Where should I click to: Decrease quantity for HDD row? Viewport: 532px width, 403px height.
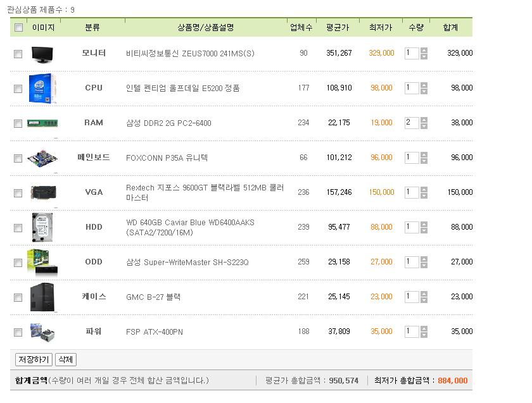click(x=424, y=230)
